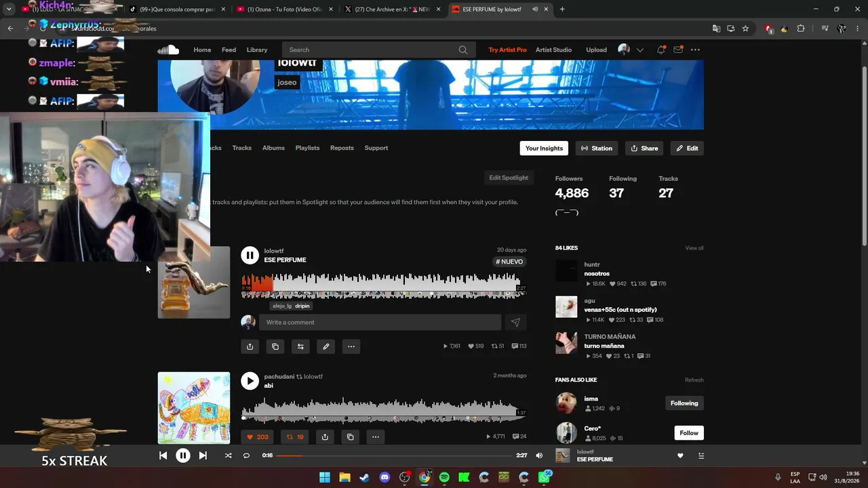Switch to the Playlists tab
The width and height of the screenshot is (868, 488).
[307, 148]
